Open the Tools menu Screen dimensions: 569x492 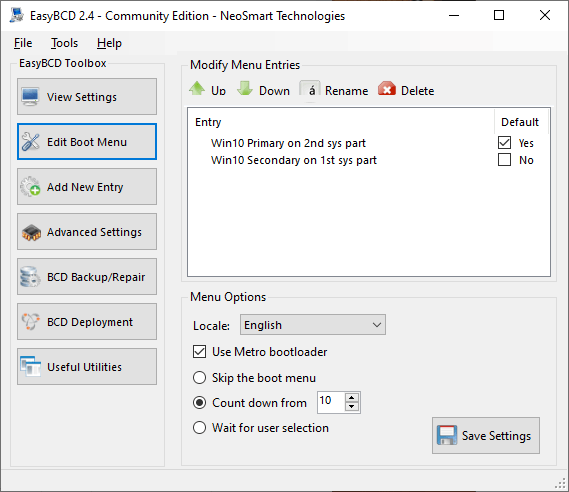tap(64, 43)
